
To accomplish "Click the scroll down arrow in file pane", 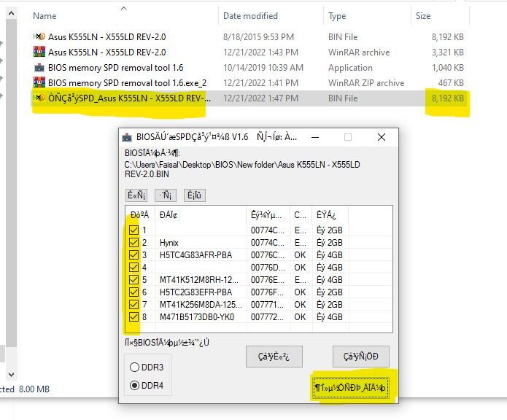I will [x=11, y=375].
